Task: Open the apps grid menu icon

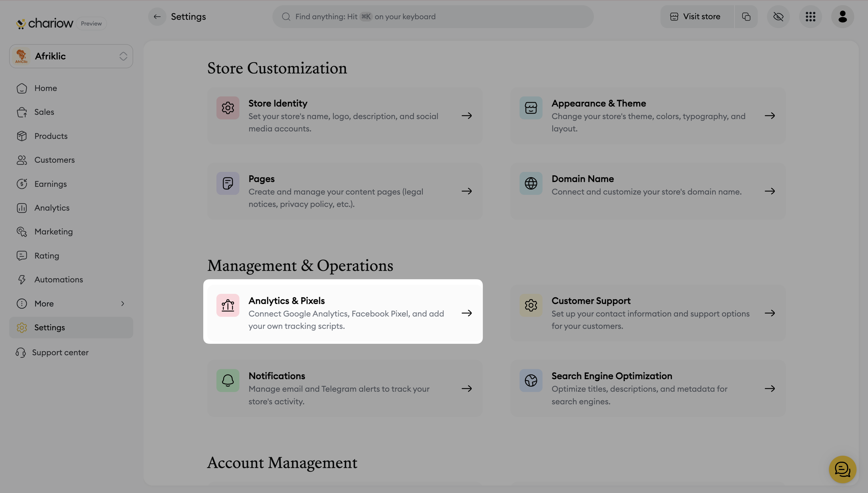Action: [x=810, y=17]
